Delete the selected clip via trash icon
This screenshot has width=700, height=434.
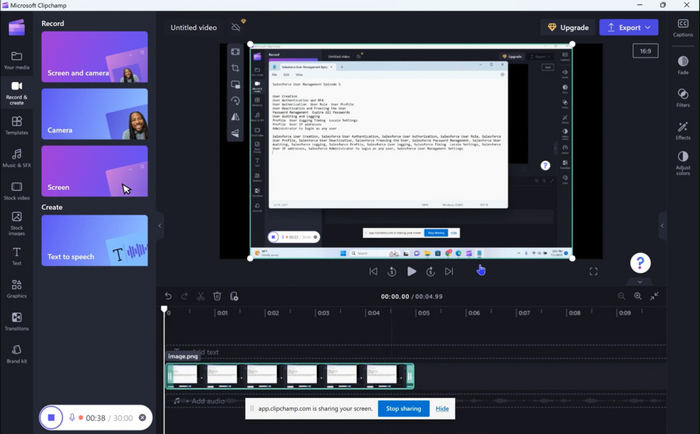pos(217,296)
